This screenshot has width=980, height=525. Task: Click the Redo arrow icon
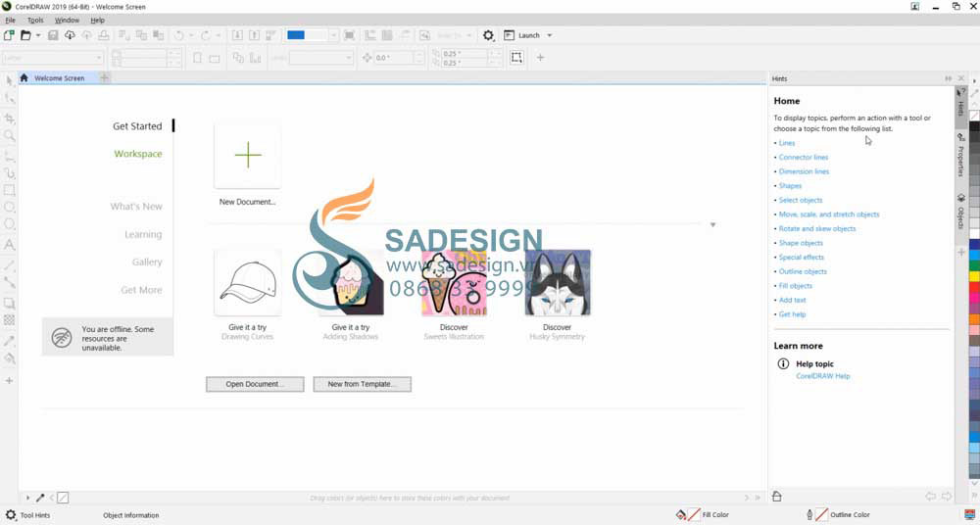206,35
